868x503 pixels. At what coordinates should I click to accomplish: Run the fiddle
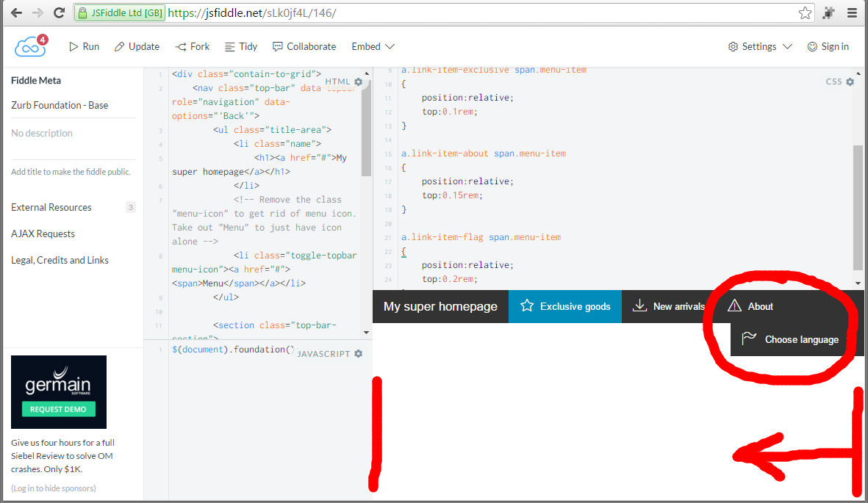84,46
